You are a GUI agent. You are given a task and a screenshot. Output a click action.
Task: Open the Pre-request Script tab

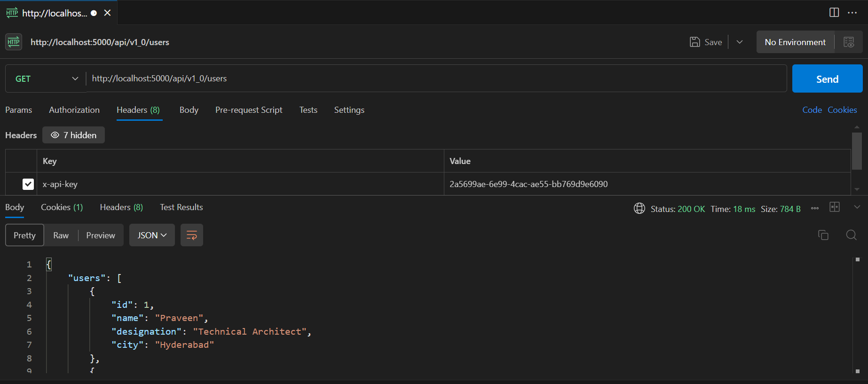click(249, 110)
